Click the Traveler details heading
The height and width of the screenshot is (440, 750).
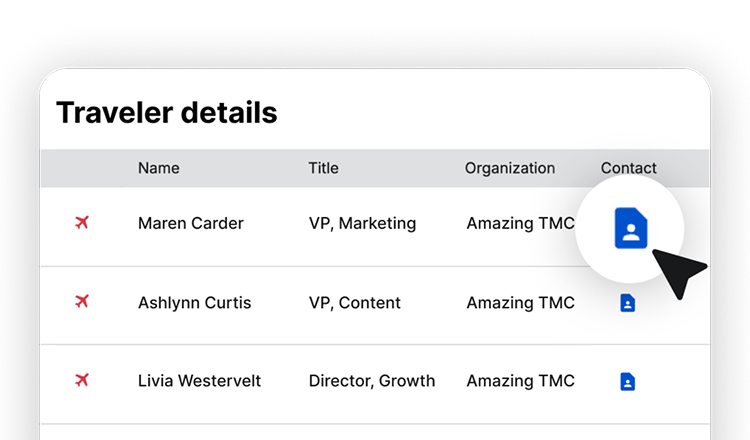(167, 113)
